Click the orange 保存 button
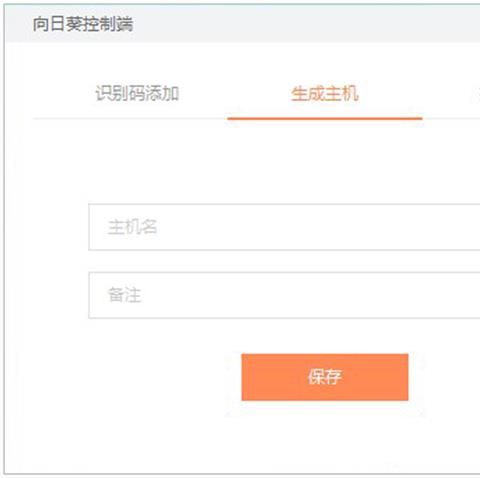This screenshot has width=480, height=478. (x=325, y=377)
